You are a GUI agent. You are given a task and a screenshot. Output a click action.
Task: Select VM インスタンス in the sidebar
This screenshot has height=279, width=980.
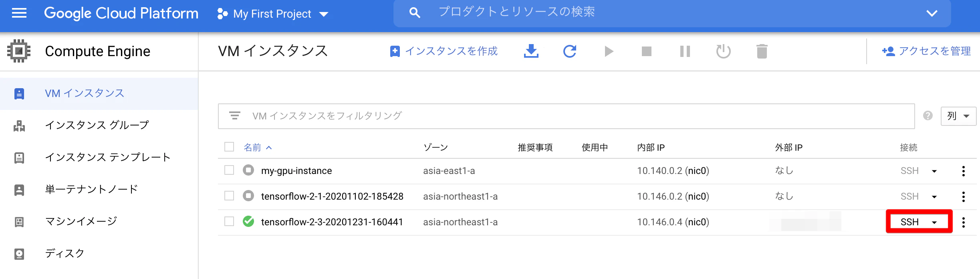[99, 94]
